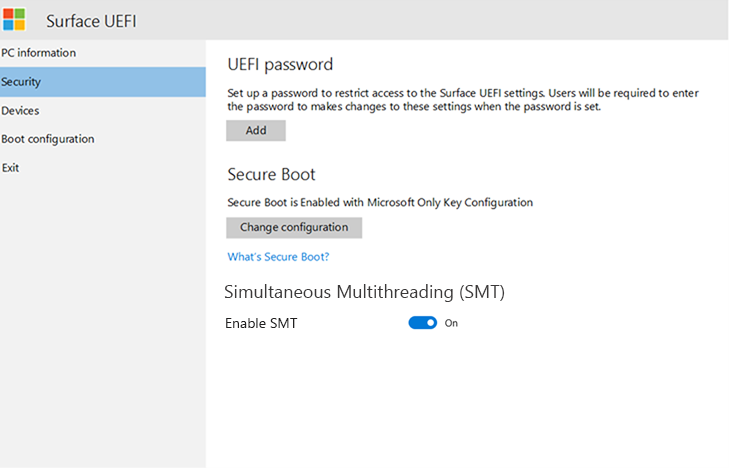
Task: Click the Secure Boot is Enabled status text
Action: [x=380, y=202]
